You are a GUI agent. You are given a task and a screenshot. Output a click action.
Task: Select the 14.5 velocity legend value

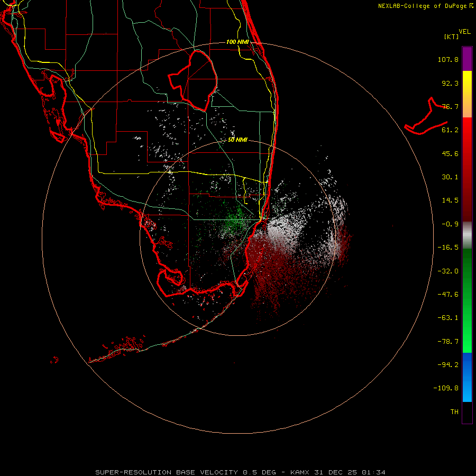450,200
